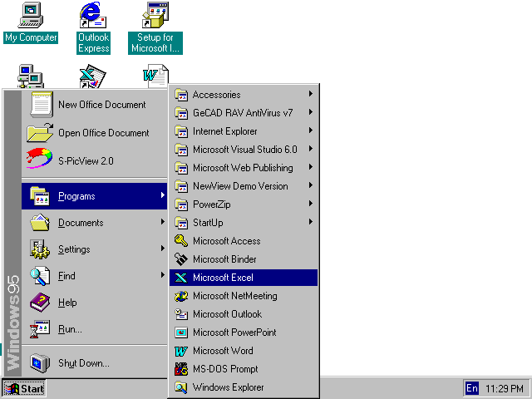Click the Run icon in Start menu
This screenshot has height=399, width=532.
click(x=40, y=329)
